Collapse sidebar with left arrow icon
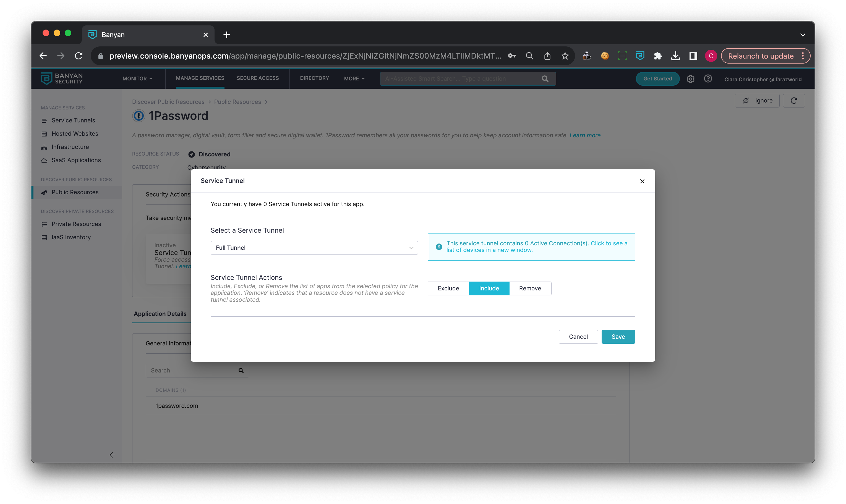This screenshot has height=504, width=846. click(x=112, y=455)
